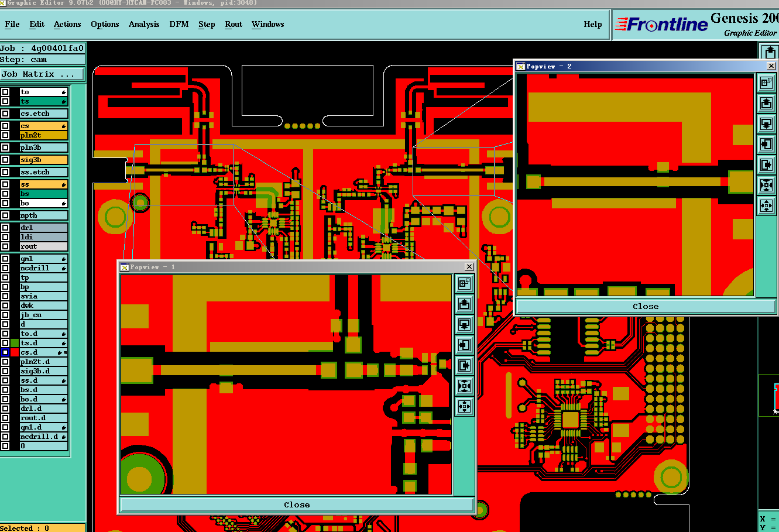Open the Step menu
779x532 pixels.
coord(207,24)
